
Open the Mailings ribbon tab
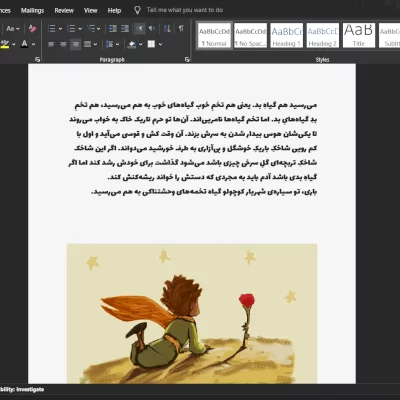pos(32,11)
